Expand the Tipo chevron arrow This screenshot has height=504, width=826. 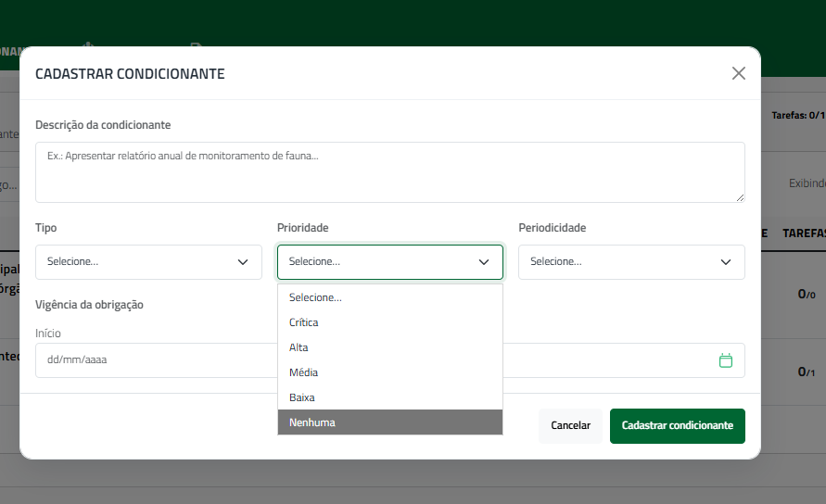coord(242,262)
